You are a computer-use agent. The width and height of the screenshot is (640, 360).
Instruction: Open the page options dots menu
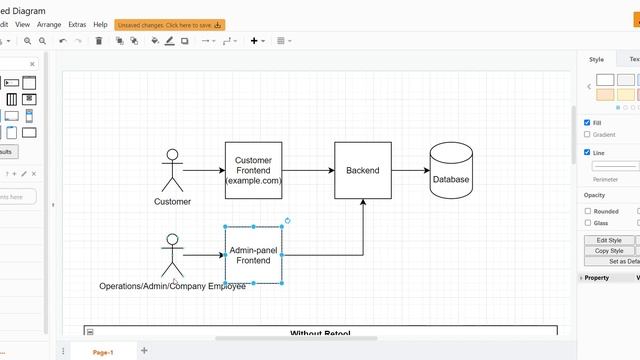point(63,351)
